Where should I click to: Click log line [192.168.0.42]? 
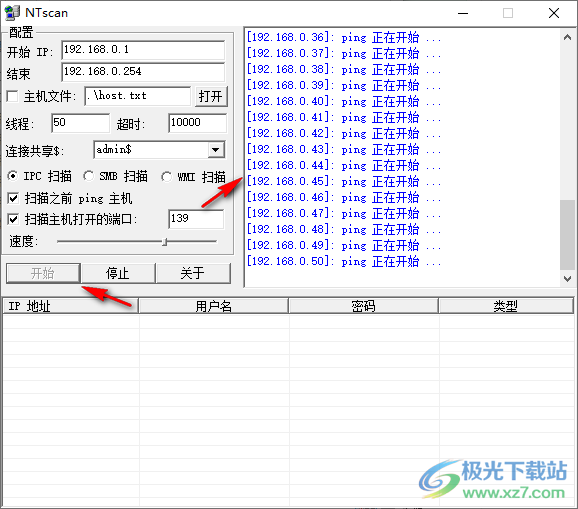344,133
